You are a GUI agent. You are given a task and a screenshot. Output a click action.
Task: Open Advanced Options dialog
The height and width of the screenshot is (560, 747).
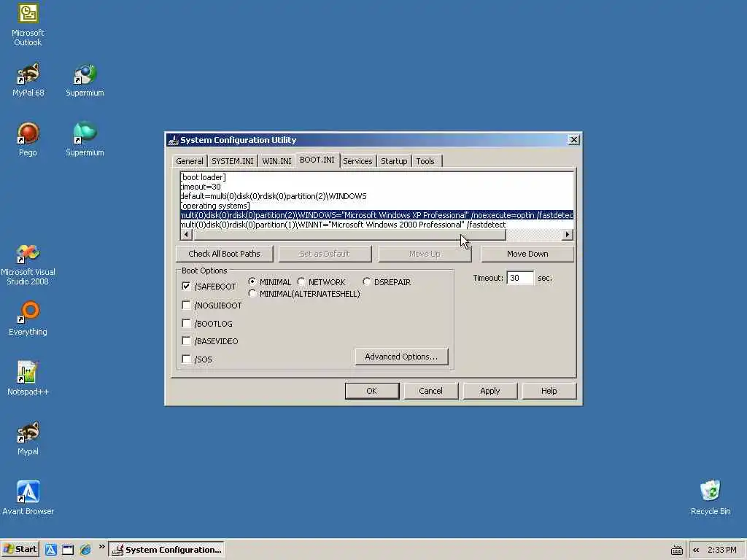[x=401, y=357]
